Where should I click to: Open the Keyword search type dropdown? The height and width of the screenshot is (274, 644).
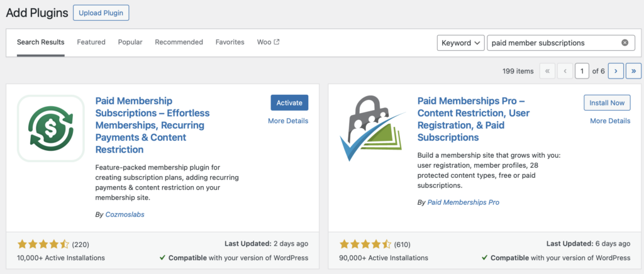[460, 43]
